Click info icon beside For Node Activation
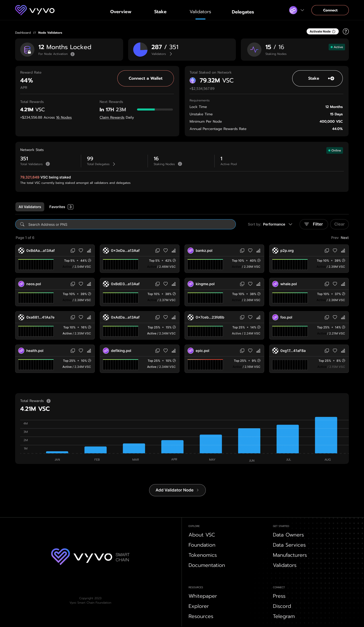Image resolution: width=364 pixels, height=627 pixels. coord(72,54)
